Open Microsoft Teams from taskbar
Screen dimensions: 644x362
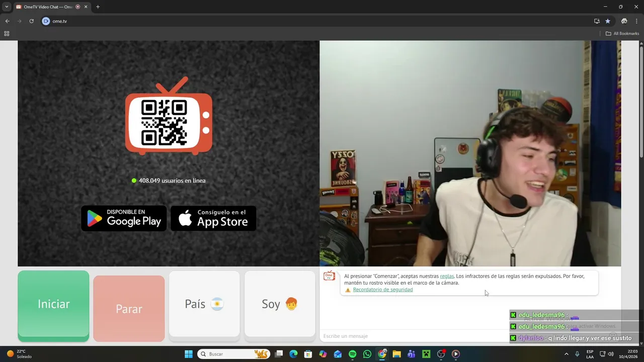pyautogui.click(x=412, y=354)
